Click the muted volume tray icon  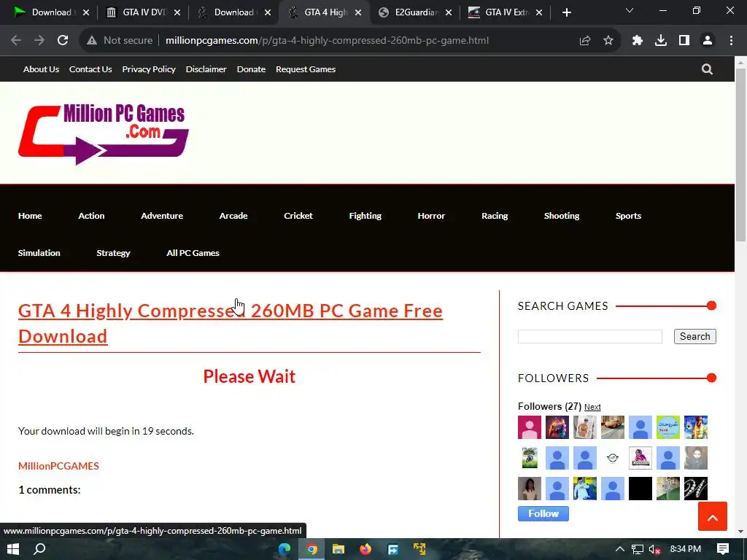click(655, 550)
